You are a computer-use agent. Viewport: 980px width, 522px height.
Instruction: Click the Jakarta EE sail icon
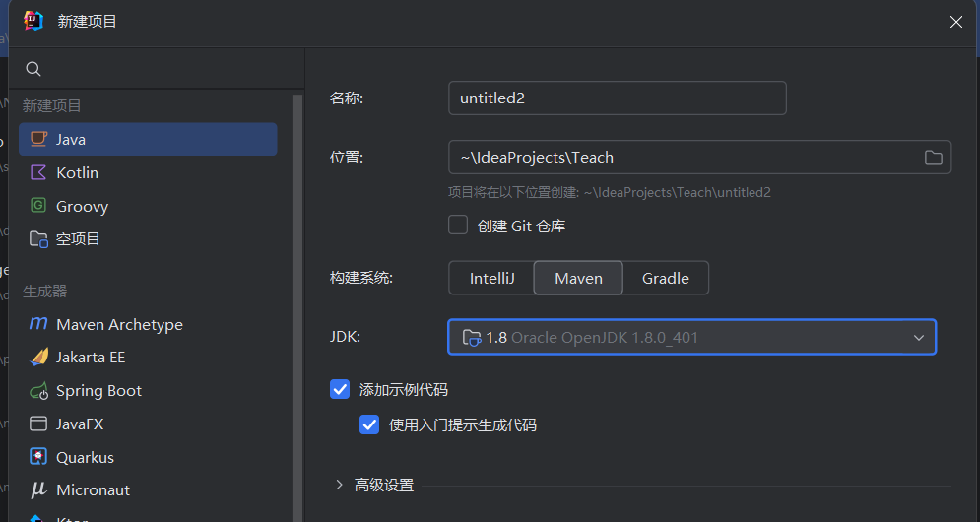click(x=38, y=357)
